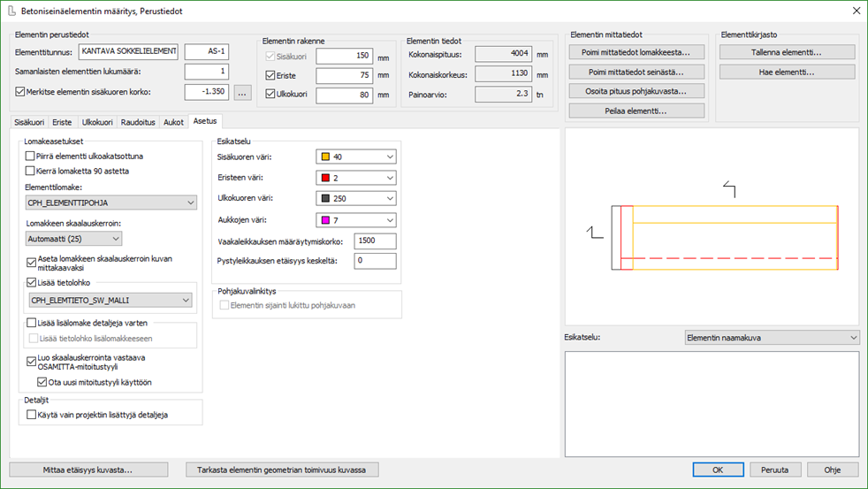This screenshot has width=868, height=489.
Task: Open the Elementtilomake dropdown
Action: [x=110, y=203]
